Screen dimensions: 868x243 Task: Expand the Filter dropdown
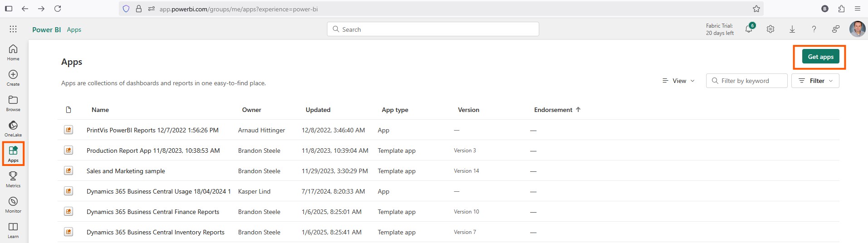[815, 81]
